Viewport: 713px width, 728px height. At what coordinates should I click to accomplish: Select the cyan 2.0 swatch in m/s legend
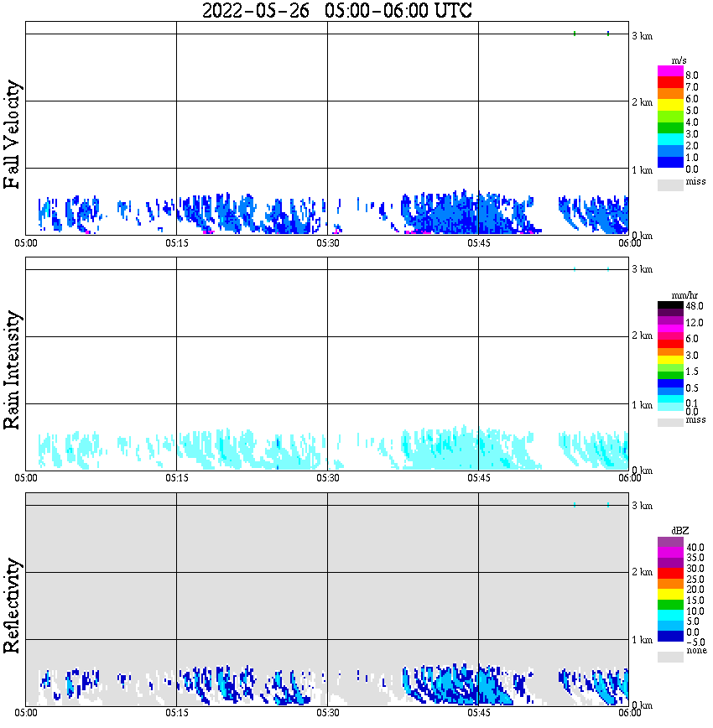point(670,139)
